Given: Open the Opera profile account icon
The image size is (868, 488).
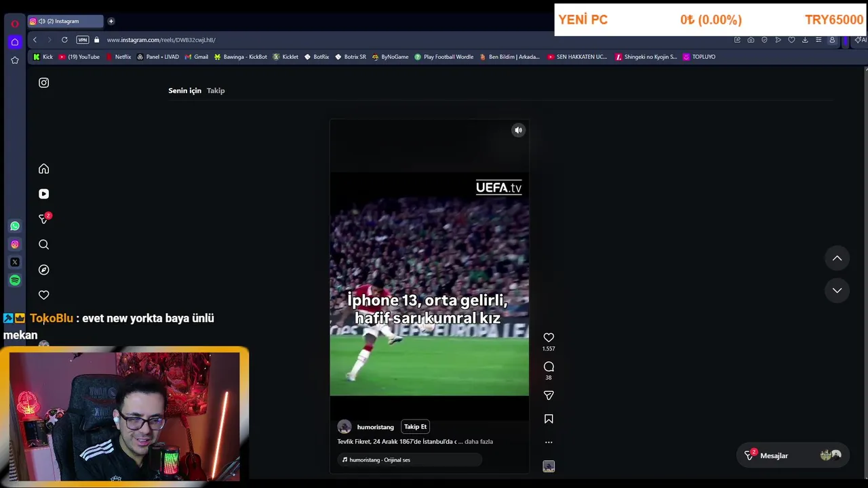Looking at the screenshot, I should pyautogui.click(x=832, y=40).
